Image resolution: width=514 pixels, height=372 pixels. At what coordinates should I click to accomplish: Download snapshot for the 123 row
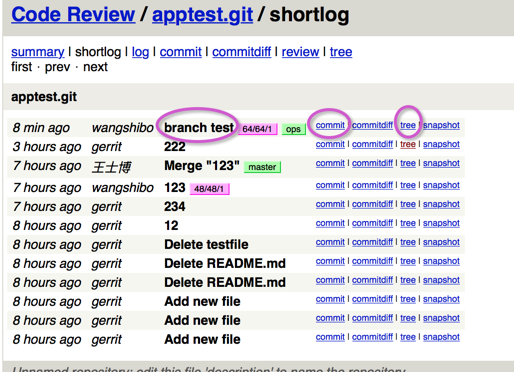click(441, 185)
